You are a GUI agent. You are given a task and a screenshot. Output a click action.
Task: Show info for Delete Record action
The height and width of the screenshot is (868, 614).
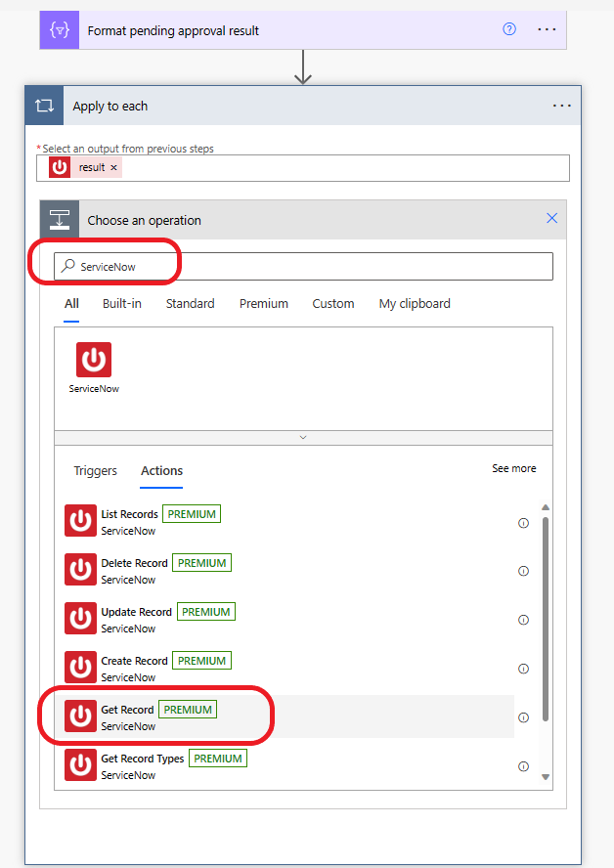pyautogui.click(x=523, y=571)
